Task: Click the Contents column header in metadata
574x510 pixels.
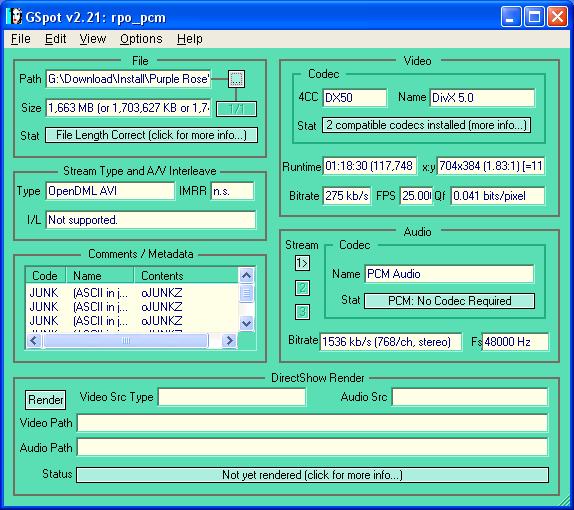Action: pos(186,276)
